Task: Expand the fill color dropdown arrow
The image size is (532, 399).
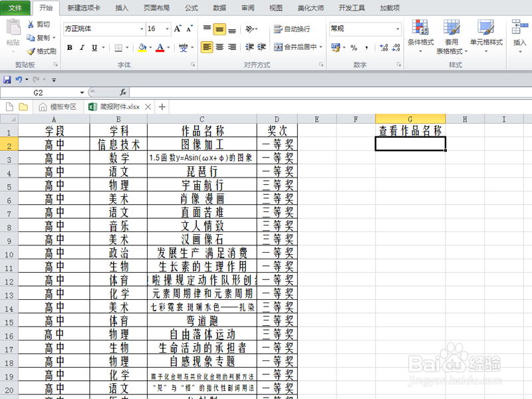Action: click(x=150, y=48)
